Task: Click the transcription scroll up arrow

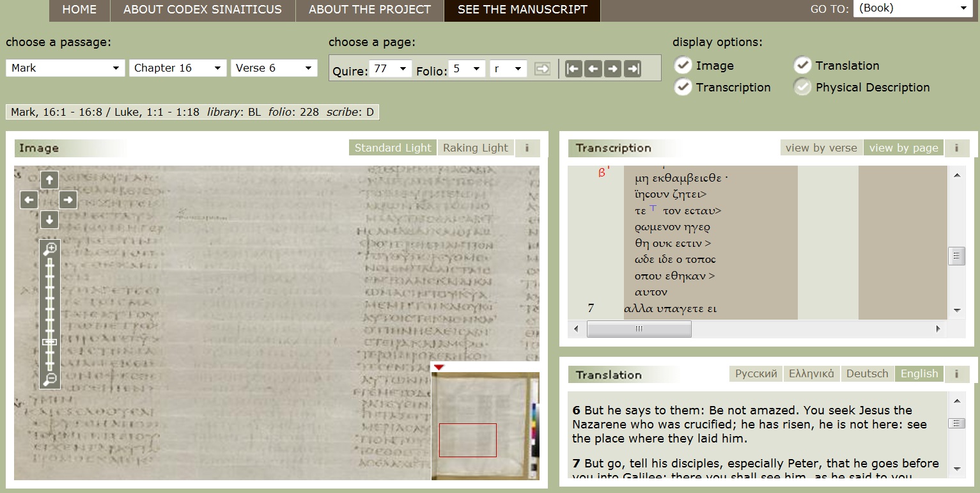Action: point(957,175)
